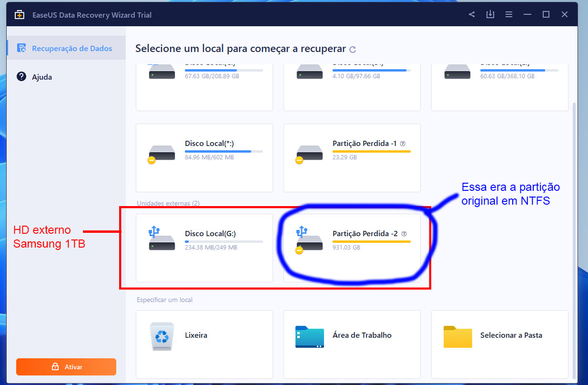Viewport: 588px width, 385px height.
Task: Click the Especificar um local section label
Action: [164, 300]
